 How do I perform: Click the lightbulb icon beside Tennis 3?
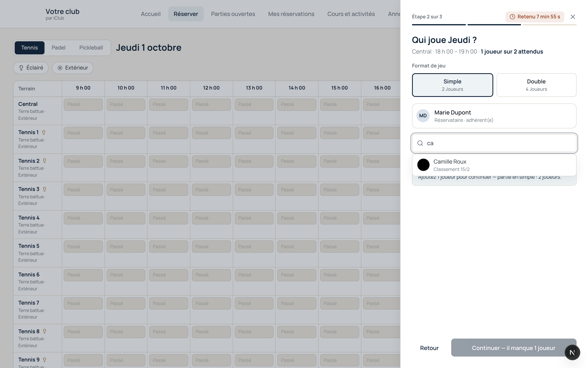45,189
